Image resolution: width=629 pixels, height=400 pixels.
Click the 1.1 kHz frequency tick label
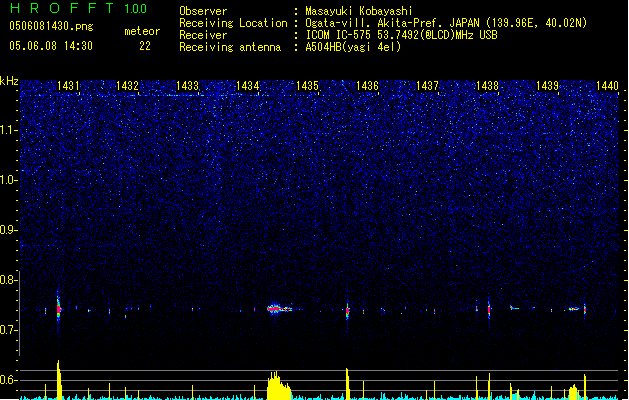pos(9,130)
